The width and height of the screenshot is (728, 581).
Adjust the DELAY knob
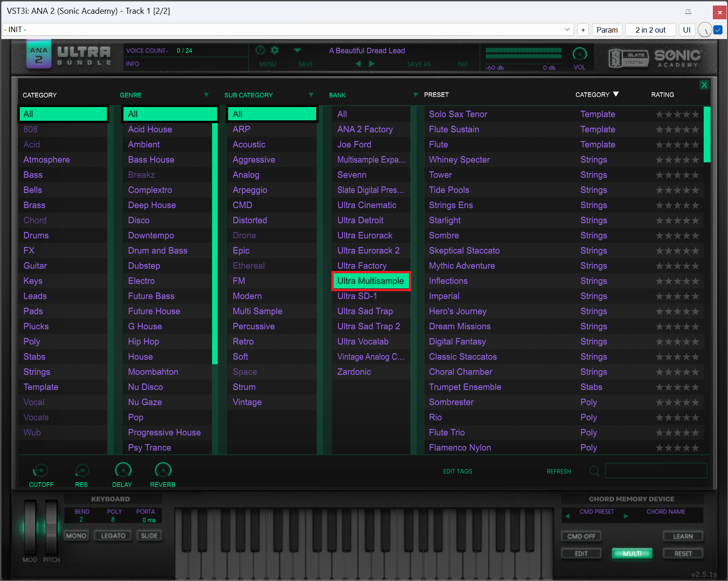[x=123, y=470]
